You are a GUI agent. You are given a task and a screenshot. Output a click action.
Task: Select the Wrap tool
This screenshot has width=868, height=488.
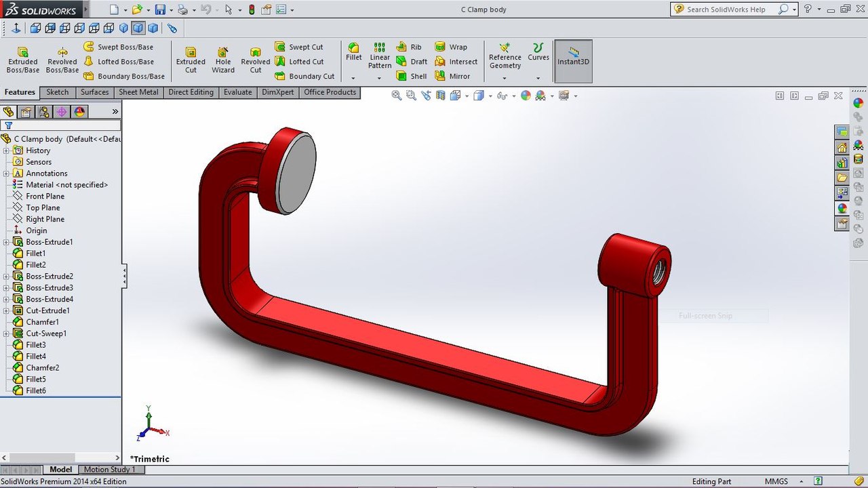click(x=451, y=47)
